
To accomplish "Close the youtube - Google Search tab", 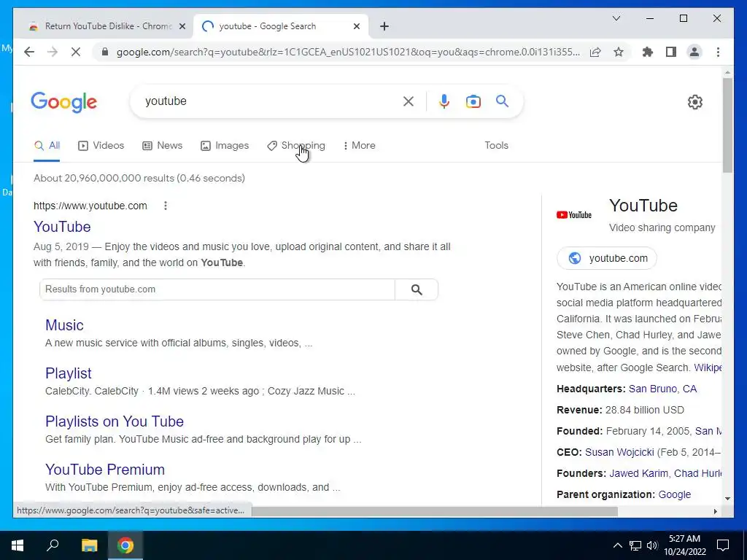I will [356, 26].
